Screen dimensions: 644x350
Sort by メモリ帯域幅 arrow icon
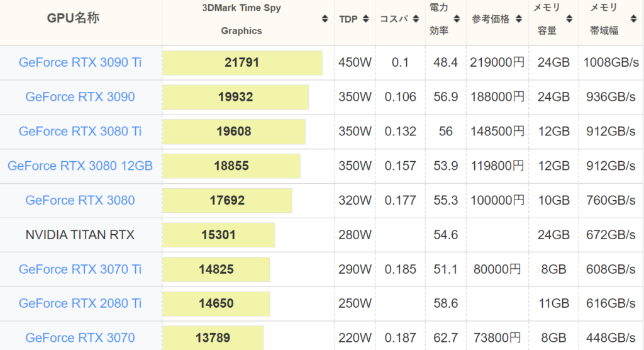633,19
